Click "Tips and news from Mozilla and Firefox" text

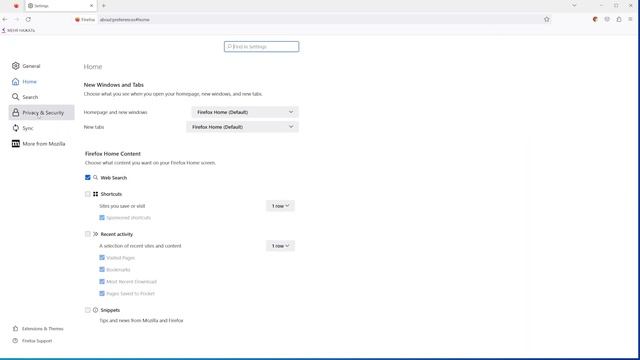pos(141,320)
